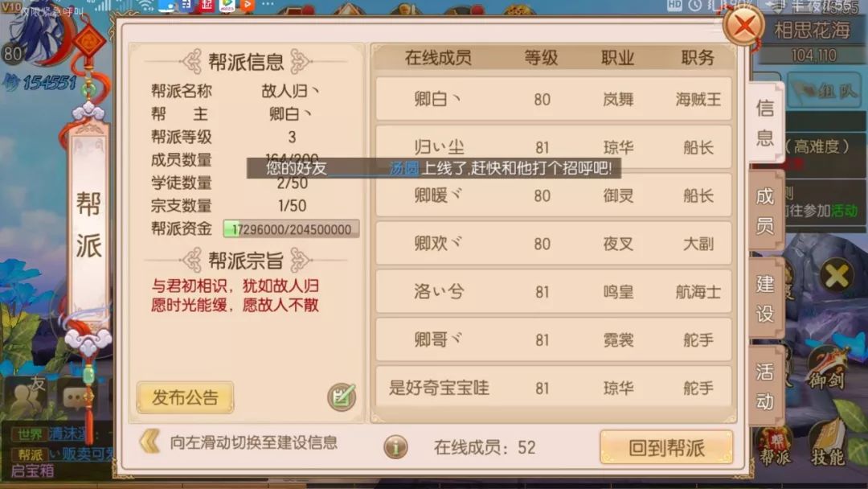868x489 pixels.
Task: Open the round info icon near 在线成员
Action: pos(395,447)
